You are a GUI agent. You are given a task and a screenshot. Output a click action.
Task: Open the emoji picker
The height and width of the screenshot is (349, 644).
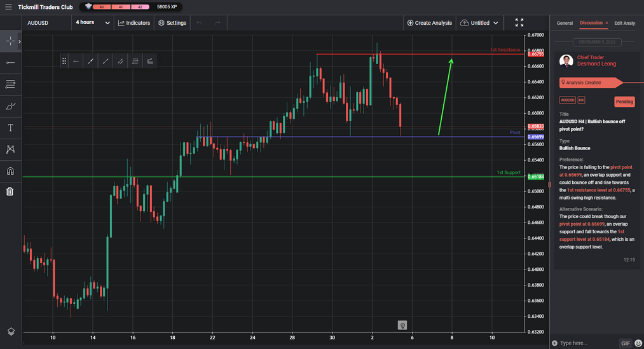pos(638,343)
